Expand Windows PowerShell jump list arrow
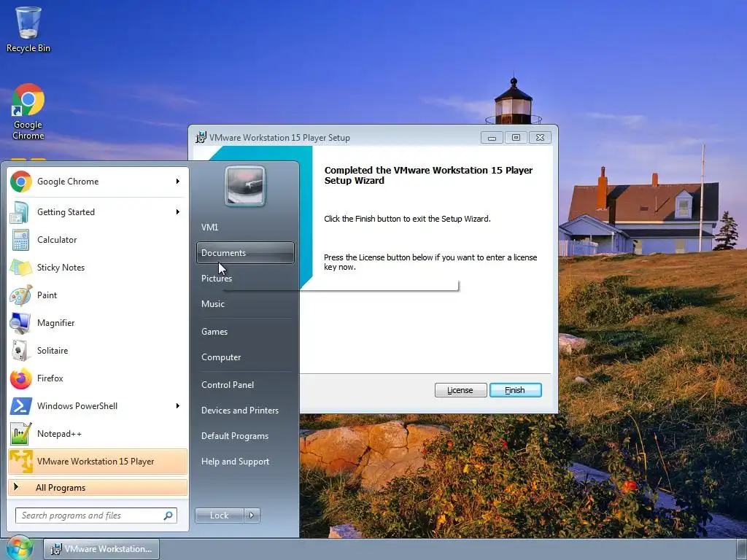The width and height of the screenshot is (747, 560). (x=178, y=405)
